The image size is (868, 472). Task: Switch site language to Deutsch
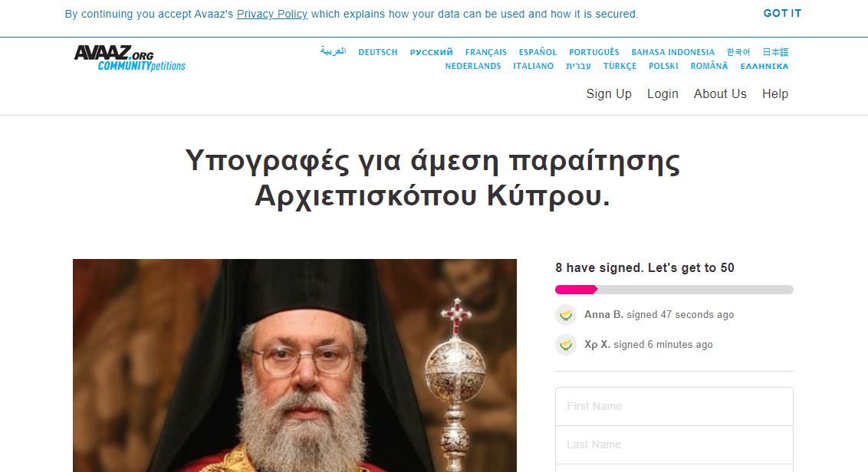378,52
